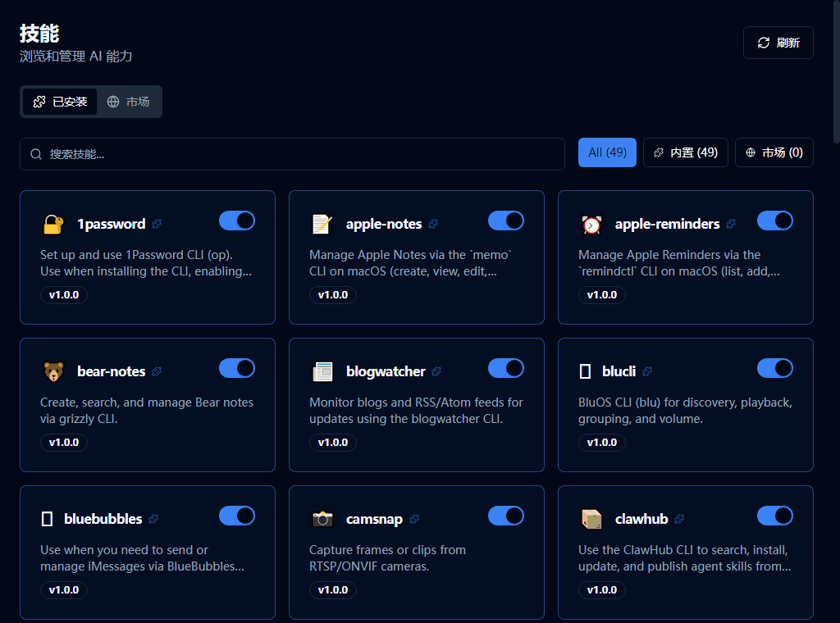Click the apple-notes notepad icon
Screen dimensions: 840x623
click(322, 225)
